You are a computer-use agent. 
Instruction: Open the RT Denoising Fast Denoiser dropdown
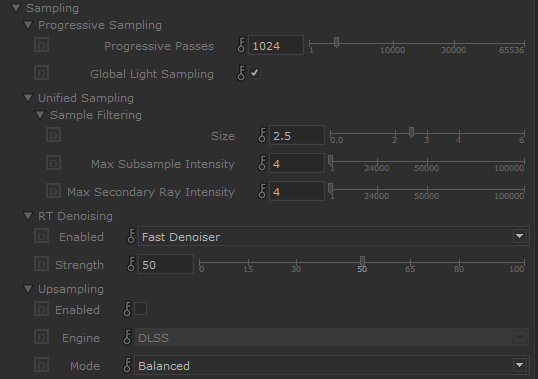(334, 236)
